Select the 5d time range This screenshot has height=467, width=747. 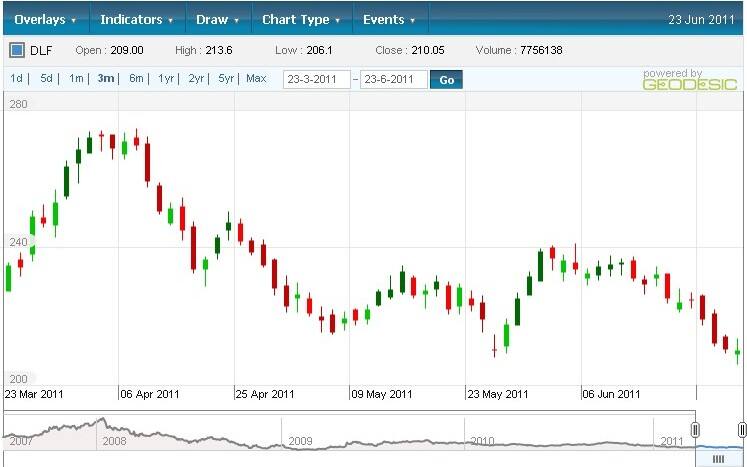tap(46, 79)
